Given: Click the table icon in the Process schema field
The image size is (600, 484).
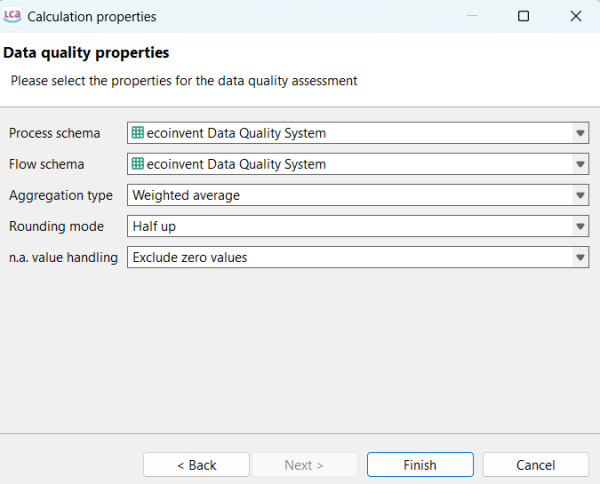Looking at the screenshot, I should 138,133.
